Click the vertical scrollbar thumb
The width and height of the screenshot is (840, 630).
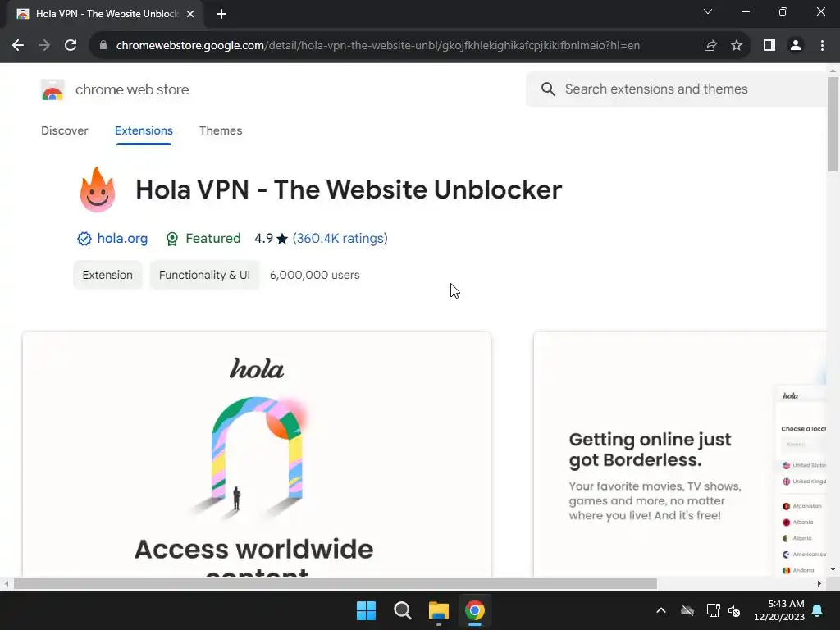click(x=833, y=125)
